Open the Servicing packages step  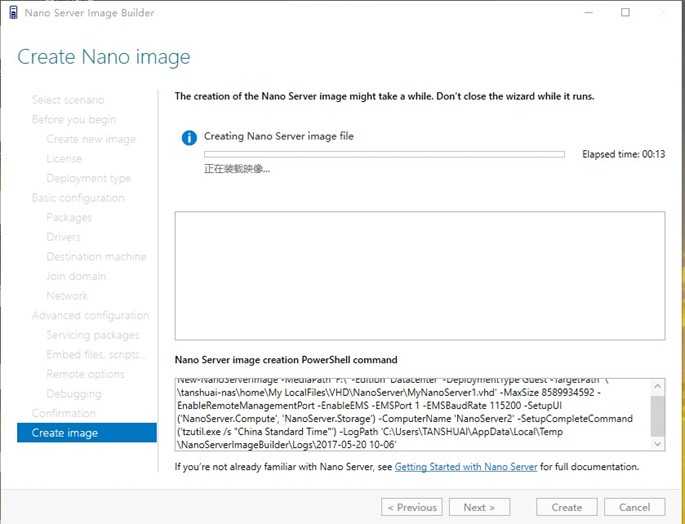93,335
